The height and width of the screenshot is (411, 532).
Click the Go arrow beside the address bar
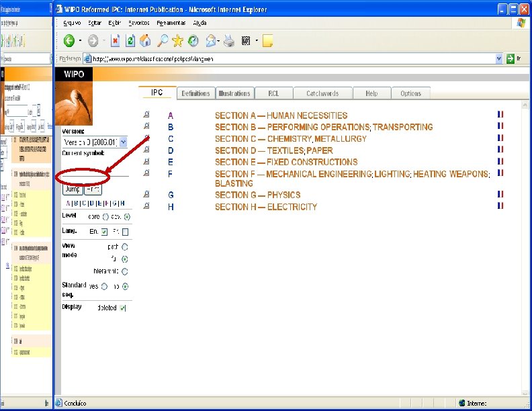(x=510, y=58)
